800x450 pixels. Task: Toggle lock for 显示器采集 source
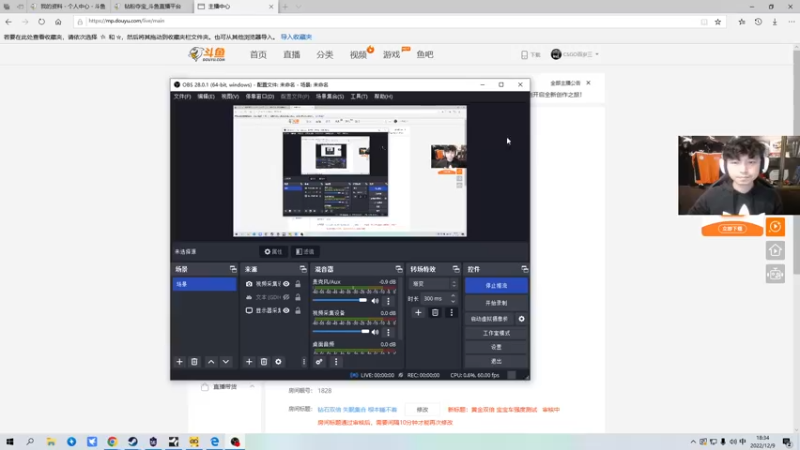(x=298, y=310)
